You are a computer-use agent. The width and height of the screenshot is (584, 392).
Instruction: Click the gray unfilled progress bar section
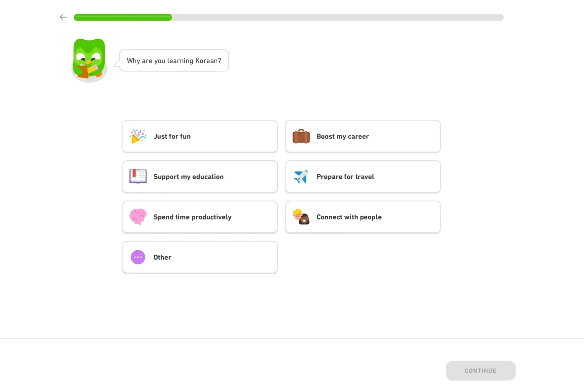(338, 17)
